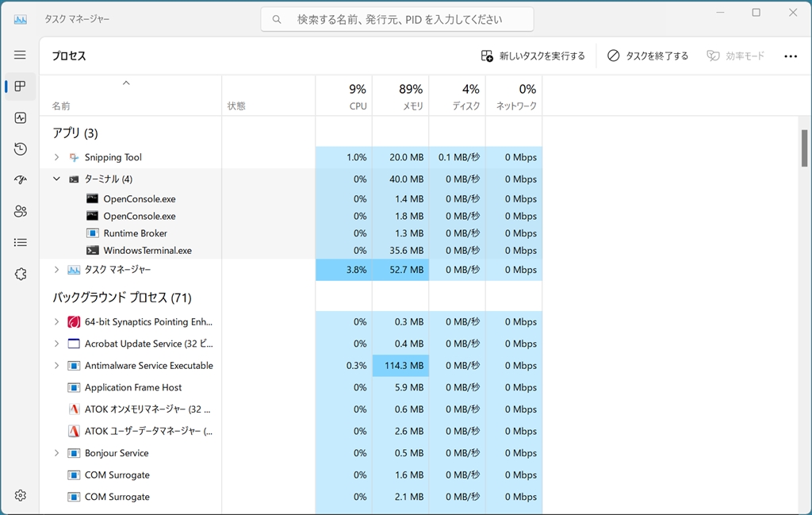Click the Snipping Tool app icon
Viewport: 812px width, 515px height.
tap(74, 157)
